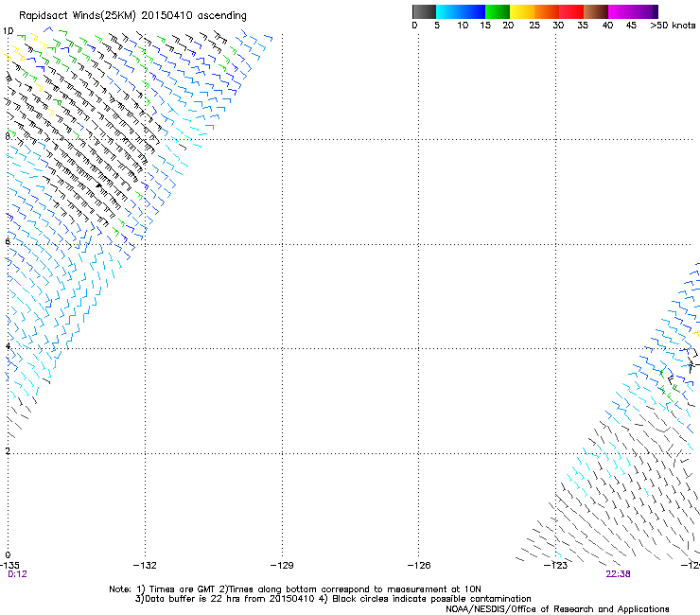Click the note line '3)Data buffer is 22 hrs'
The height and width of the screenshot is (615, 700).
[333, 599]
